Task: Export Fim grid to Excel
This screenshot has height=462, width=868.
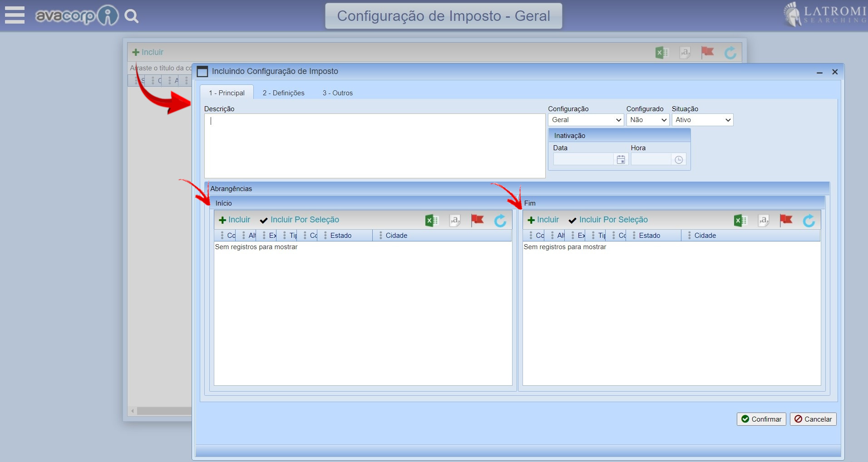Action: tap(740, 221)
